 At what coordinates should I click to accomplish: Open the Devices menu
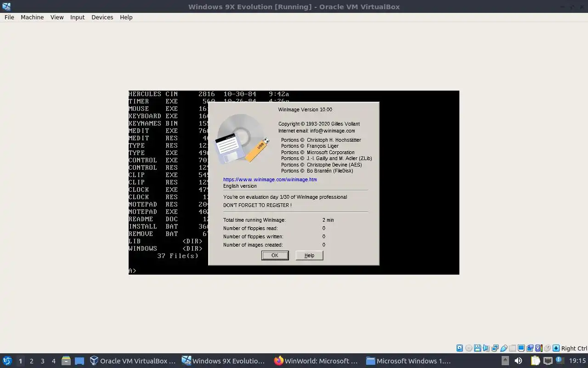point(102,17)
